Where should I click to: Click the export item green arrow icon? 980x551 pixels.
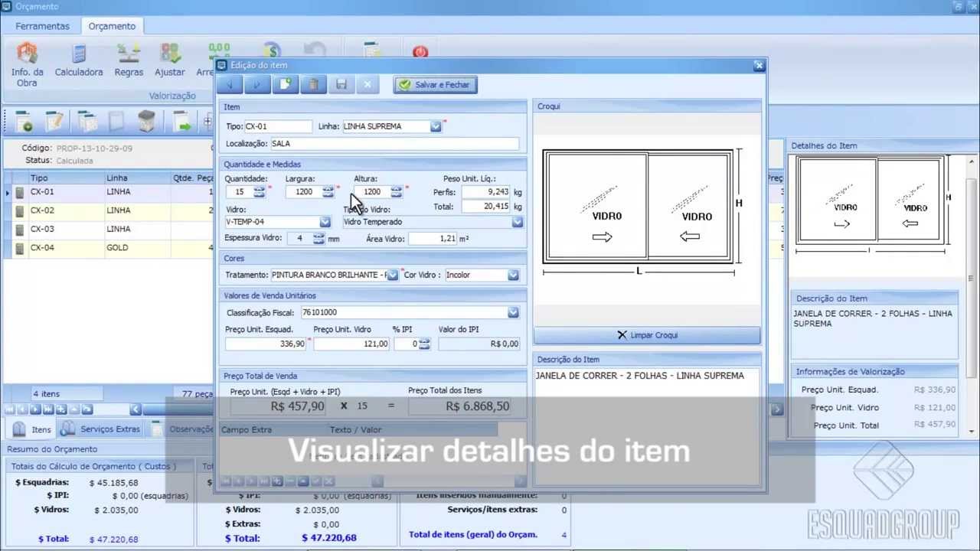click(x=181, y=122)
